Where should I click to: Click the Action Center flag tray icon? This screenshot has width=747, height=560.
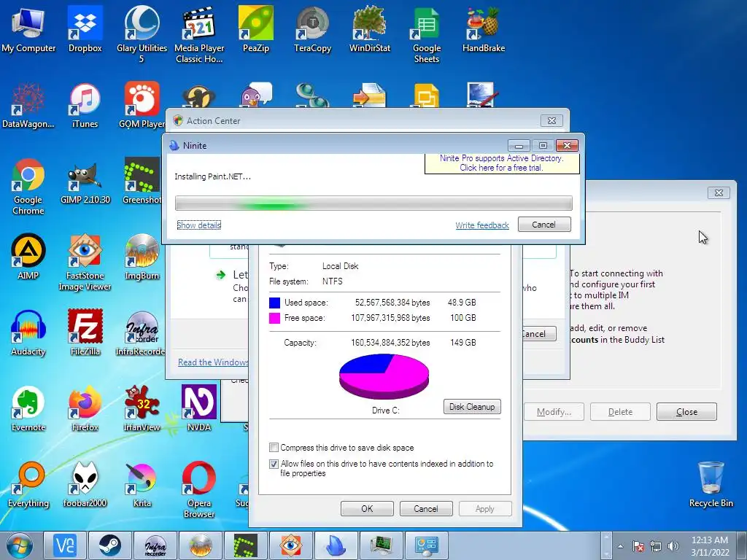click(x=638, y=545)
